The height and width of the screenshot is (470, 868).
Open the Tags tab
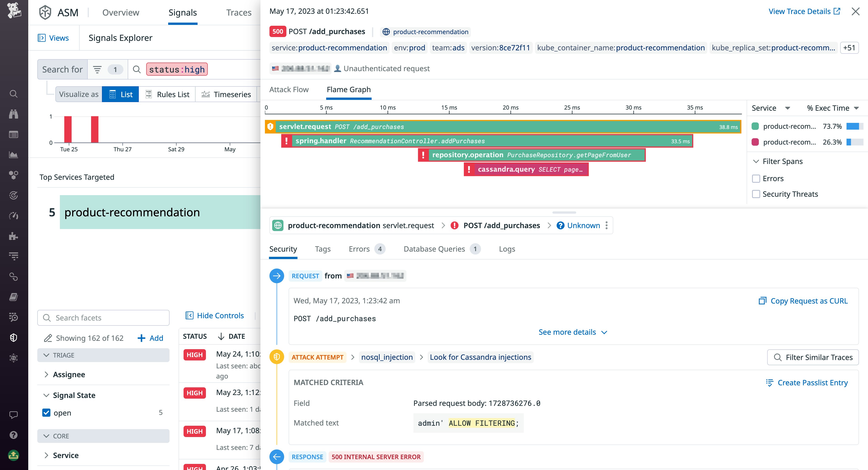(323, 249)
